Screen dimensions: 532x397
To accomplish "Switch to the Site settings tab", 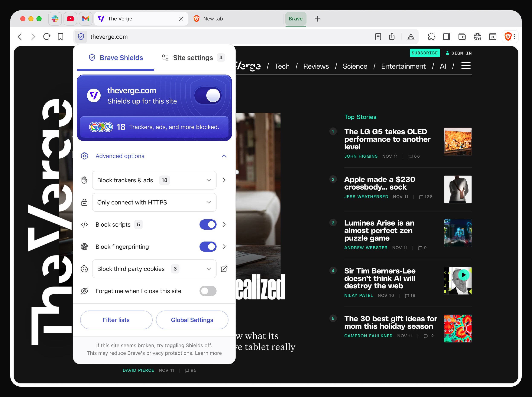I will pos(193,58).
